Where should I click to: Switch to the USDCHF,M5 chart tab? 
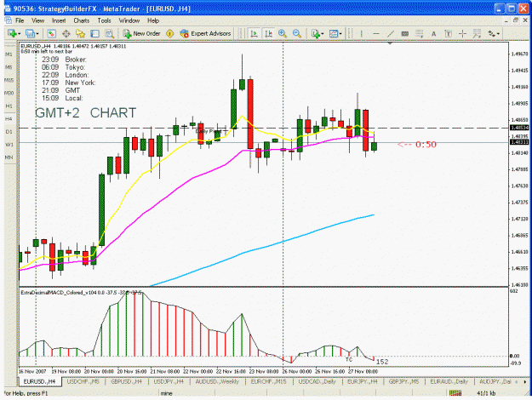coord(83,381)
